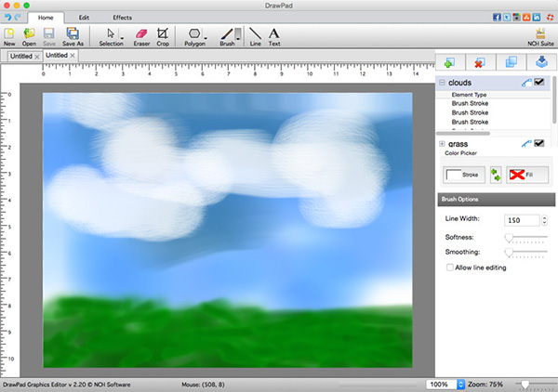
Task: Click the Line Width input field
Action: (522, 220)
